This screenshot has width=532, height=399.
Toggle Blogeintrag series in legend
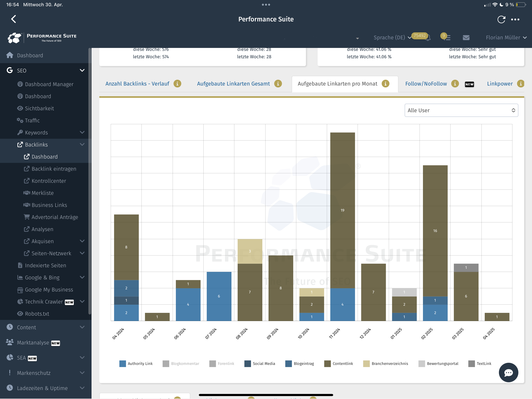coord(300,364)
